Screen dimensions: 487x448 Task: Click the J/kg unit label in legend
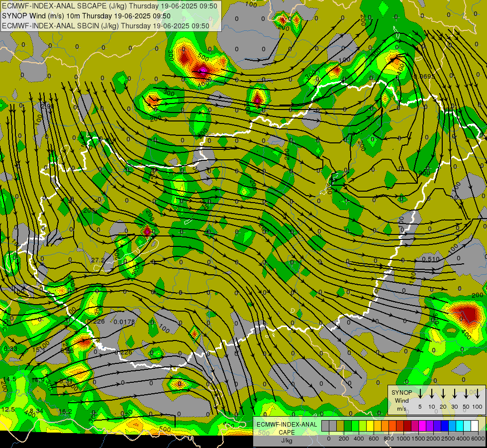[x=287, y=441]
